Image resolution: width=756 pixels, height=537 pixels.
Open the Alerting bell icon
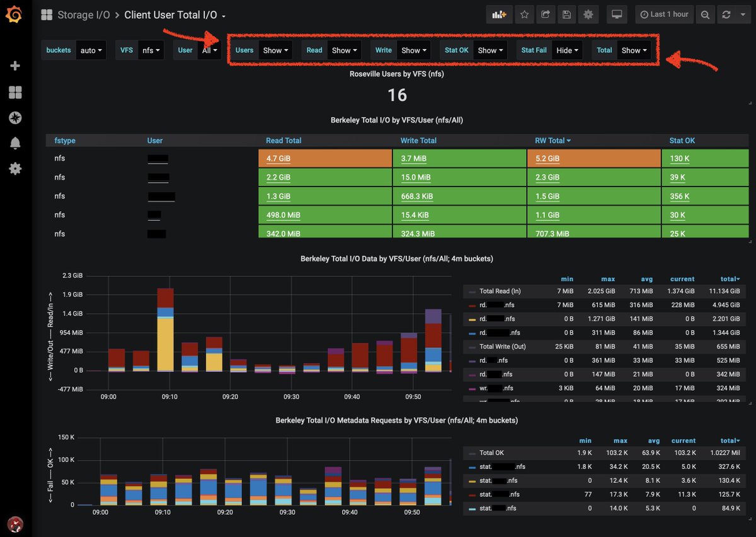click(x=15, y=143)
